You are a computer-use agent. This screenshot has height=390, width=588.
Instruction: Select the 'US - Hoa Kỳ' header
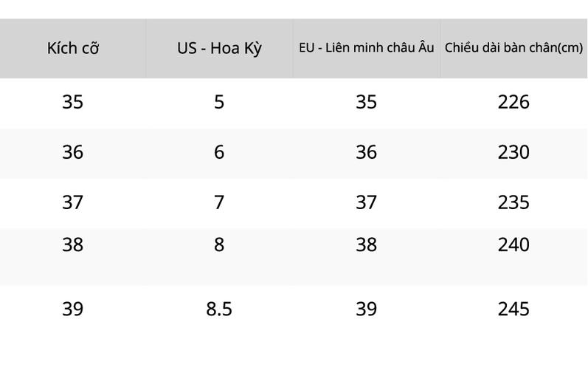[219, 49]
